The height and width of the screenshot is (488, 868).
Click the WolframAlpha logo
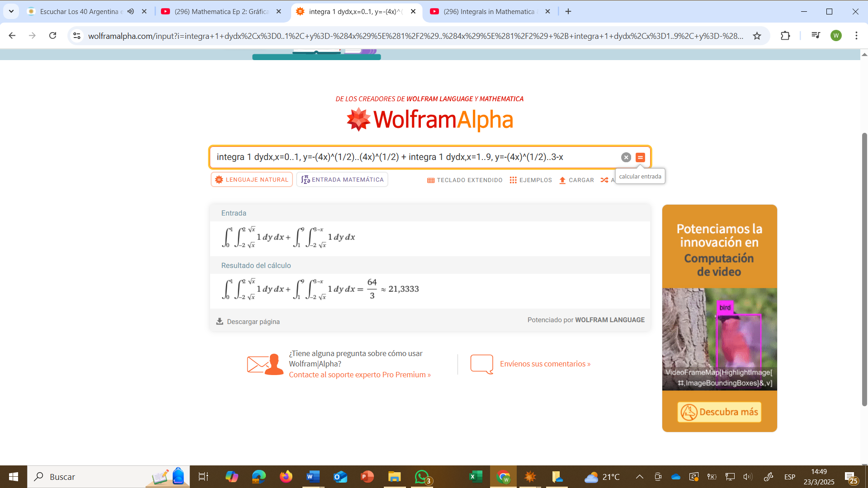pos(430,120)
